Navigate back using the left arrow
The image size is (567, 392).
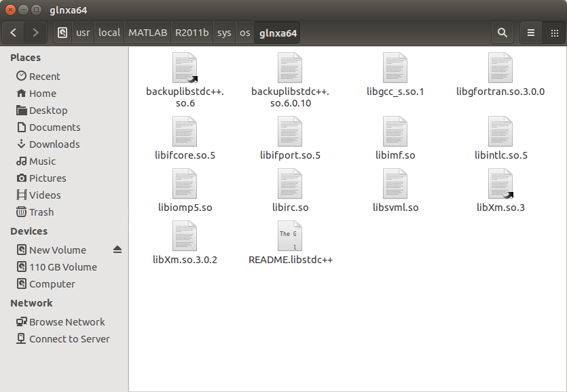[13, 32]
